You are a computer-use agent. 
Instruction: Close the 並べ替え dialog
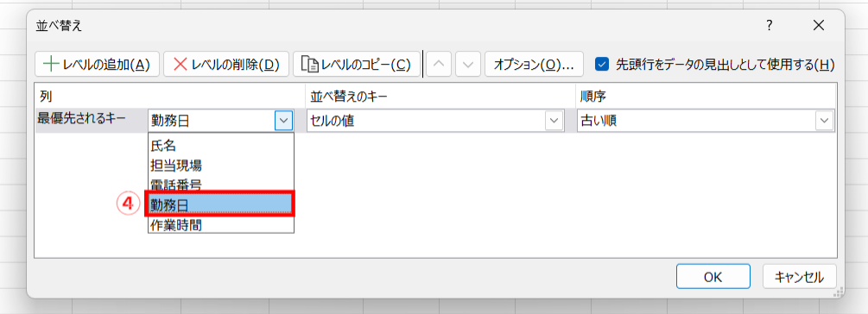tap(819, 25)
